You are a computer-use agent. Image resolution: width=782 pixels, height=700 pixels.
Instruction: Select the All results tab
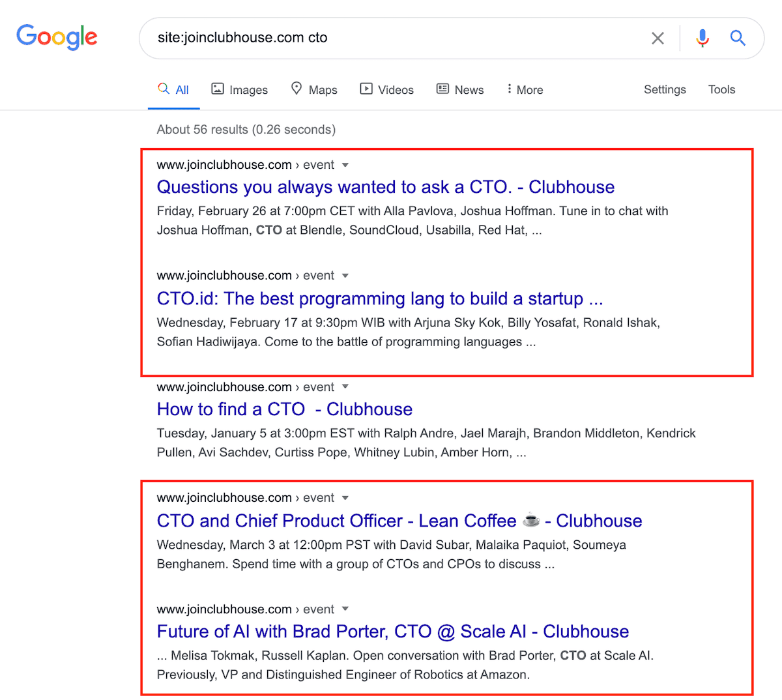pyautogui.click(x=173, y=89)
